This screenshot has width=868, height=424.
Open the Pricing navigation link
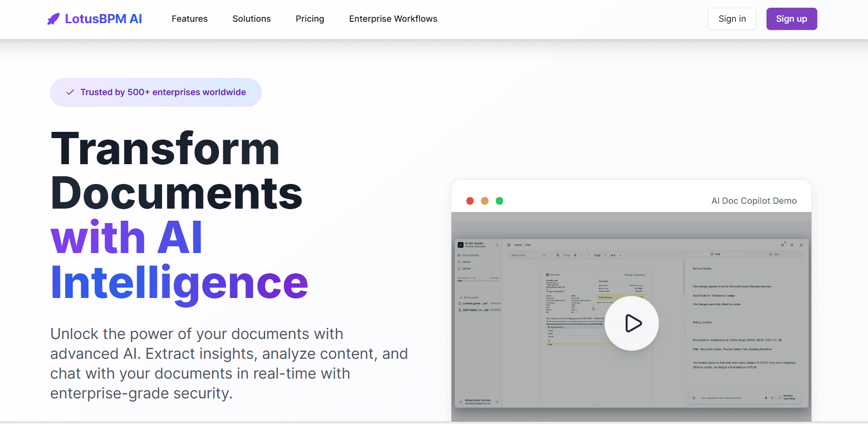pyautogui.click(x=310, y=19)
